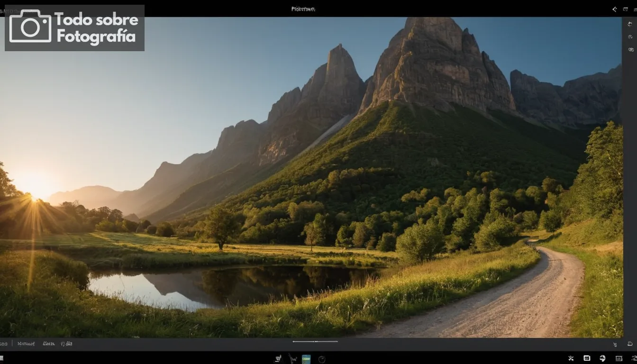Click the white square icon in the system tray
The height and width of the screenshot is (364, 637).
(587, 358)
